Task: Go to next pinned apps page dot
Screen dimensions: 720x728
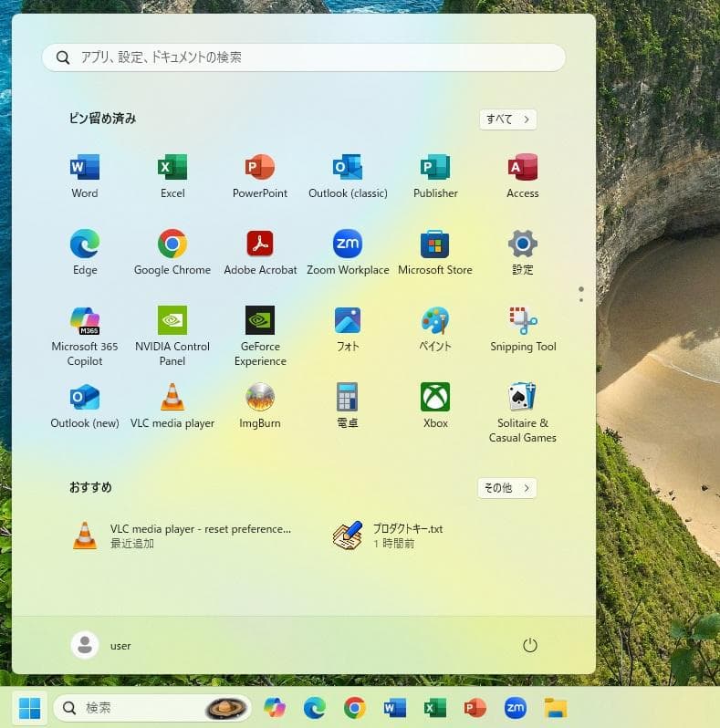Action: point(581,300)
